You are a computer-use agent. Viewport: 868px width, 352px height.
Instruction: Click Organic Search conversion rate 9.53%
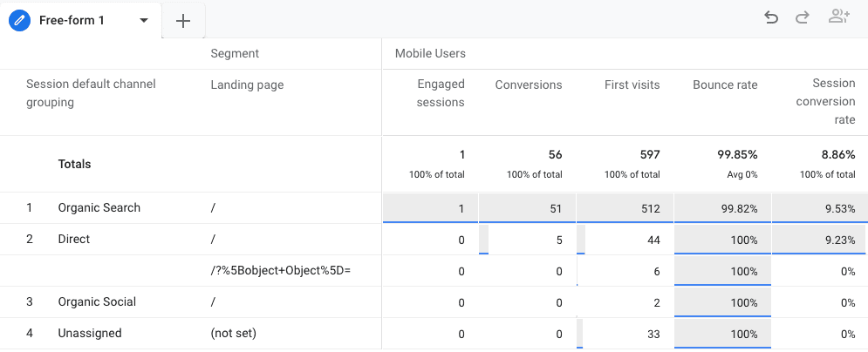point(820,208)
